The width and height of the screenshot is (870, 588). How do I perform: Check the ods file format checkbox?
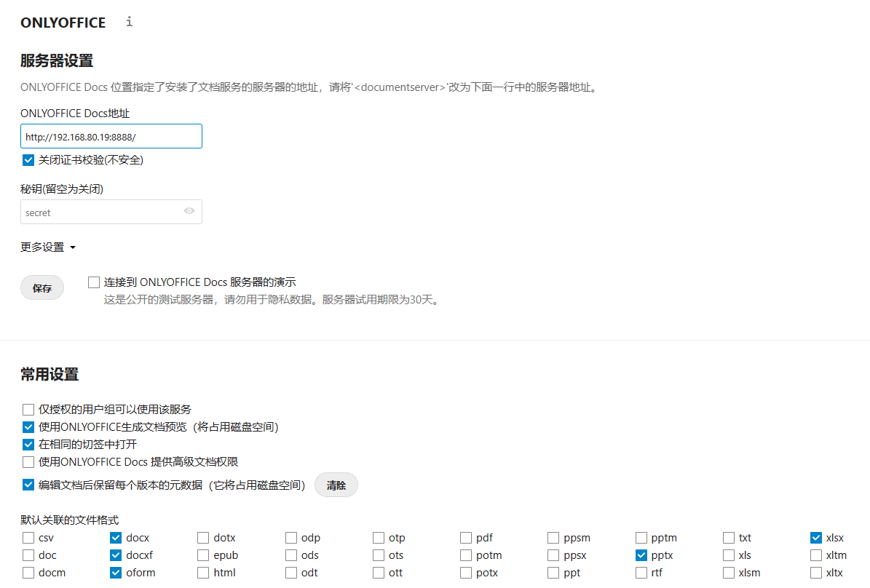pyautogui.click(x=290, y=555)
